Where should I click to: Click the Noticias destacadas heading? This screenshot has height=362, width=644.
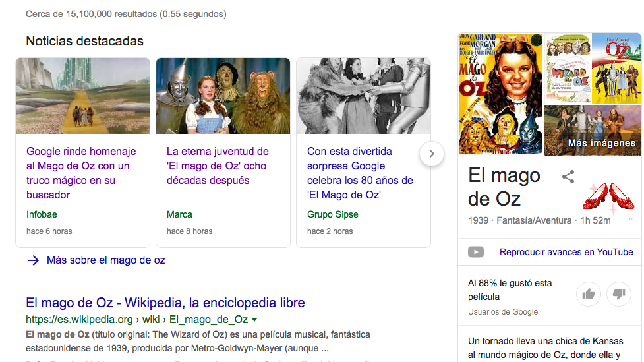click(84, 41)
